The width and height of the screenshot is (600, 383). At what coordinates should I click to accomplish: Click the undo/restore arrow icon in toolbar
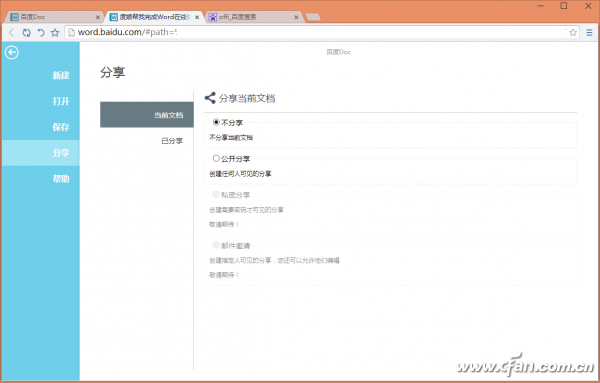click(x=41, y=33)
